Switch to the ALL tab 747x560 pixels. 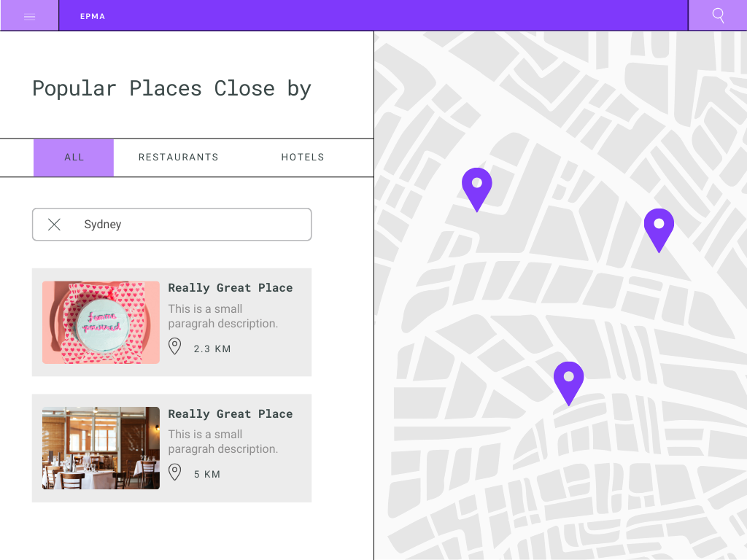click(74, 157)
